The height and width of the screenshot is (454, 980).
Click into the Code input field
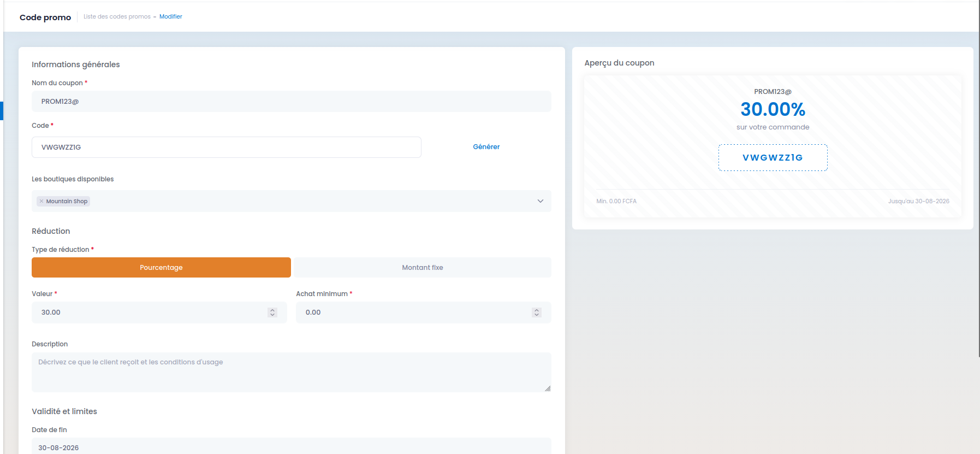pos(227,148)
